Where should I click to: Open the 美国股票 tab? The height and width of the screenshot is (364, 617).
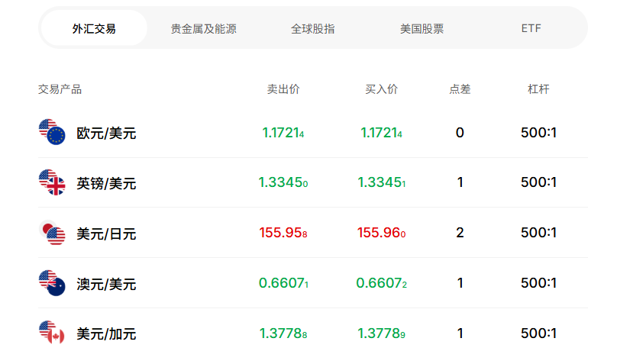[x=422, y=29]
